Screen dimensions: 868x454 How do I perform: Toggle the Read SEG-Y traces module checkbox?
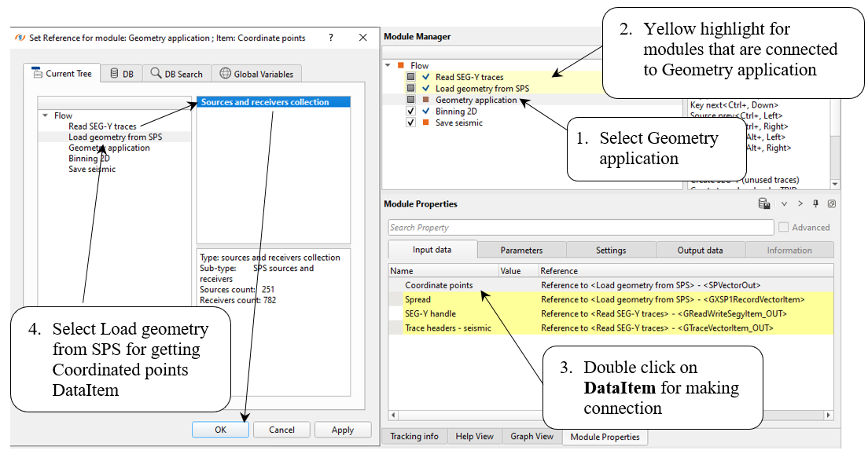pyautogui.click(x=410, y=78)
